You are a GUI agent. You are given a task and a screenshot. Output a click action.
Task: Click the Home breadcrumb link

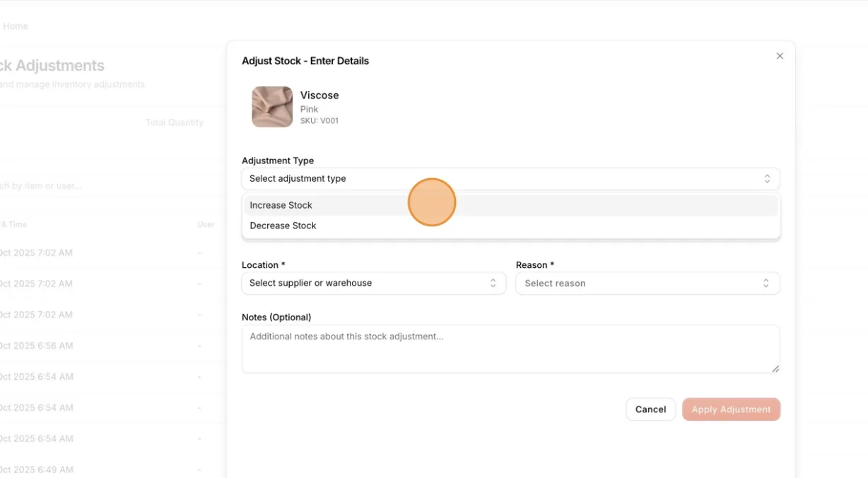click(x=16, y=26)
